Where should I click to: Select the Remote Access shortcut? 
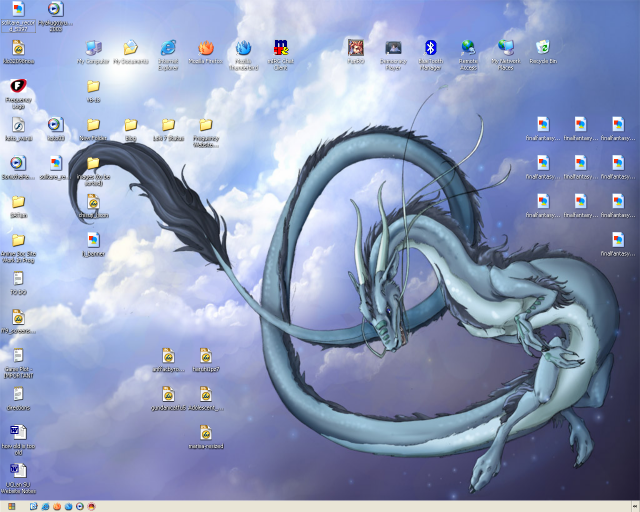coord(468,55)
